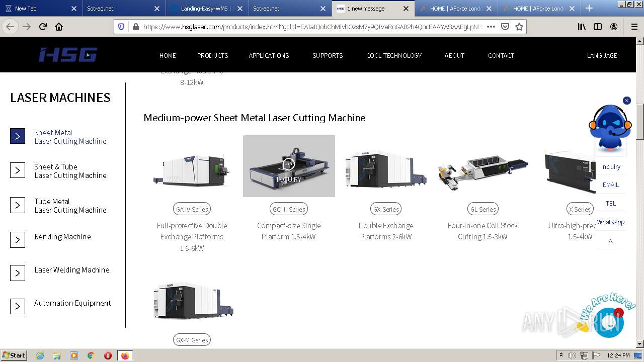The image size is (644, 362).
Task: Click the taskbar clock showing 12:24 PM
Action: click(618, 355)
